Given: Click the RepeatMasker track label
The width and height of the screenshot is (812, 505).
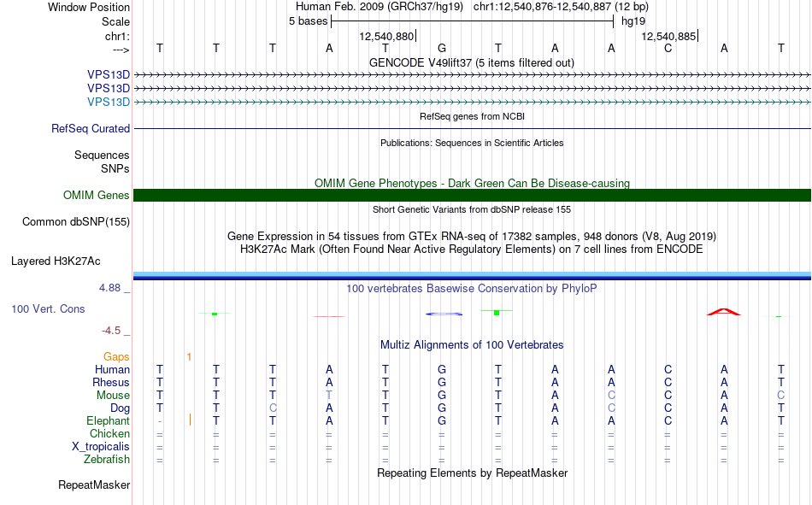Looking at the screenshot, I should point(94,484).
